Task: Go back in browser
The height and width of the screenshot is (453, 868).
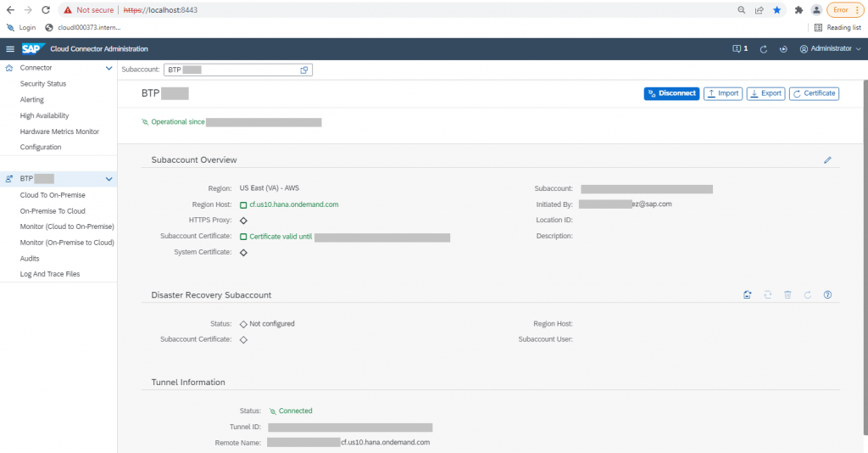Action: pyautogui.click(x=10, y=10)
